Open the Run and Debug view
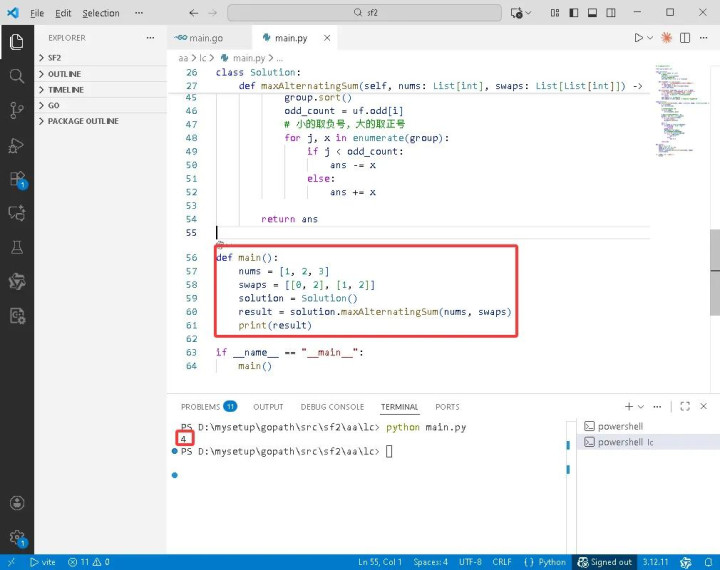The image size is (720, 570). tap(16, 145)
